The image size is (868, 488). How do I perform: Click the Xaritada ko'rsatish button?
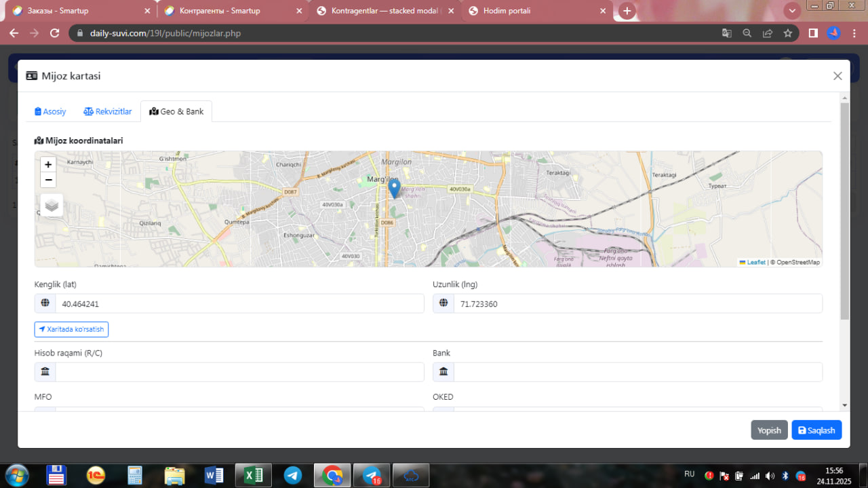(71, 329)
